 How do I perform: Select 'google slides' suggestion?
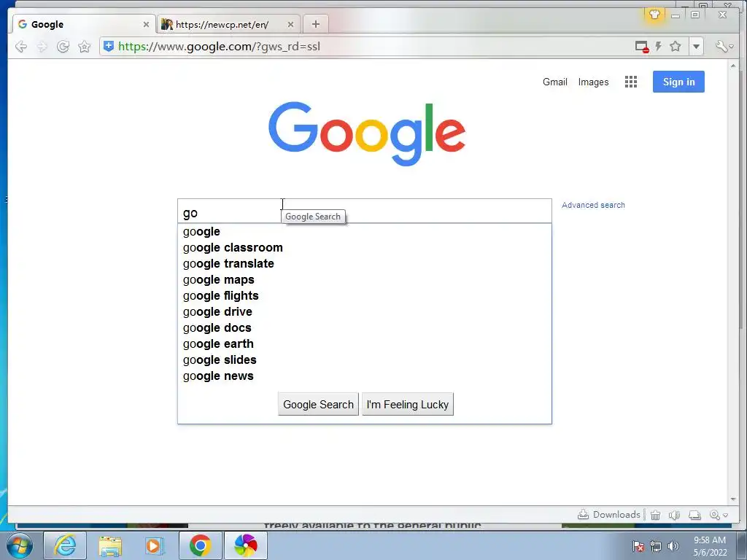365,359
